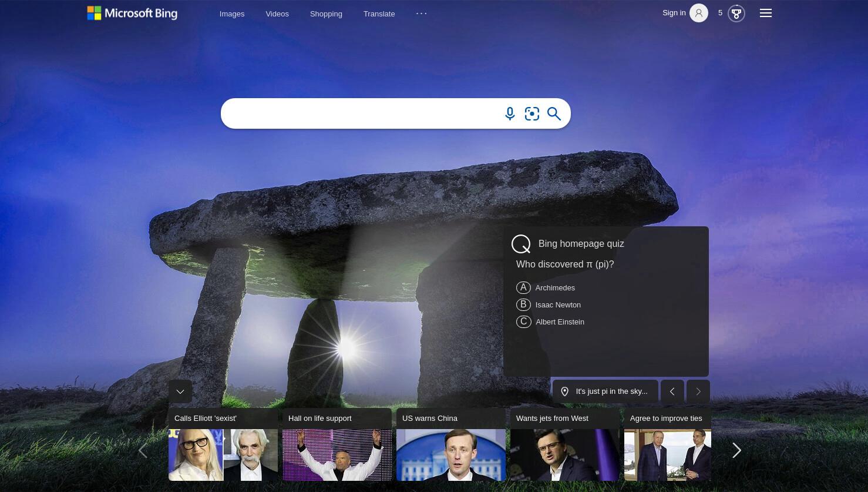
Task: Click the rewards points count 5
Action: (720, 12)
